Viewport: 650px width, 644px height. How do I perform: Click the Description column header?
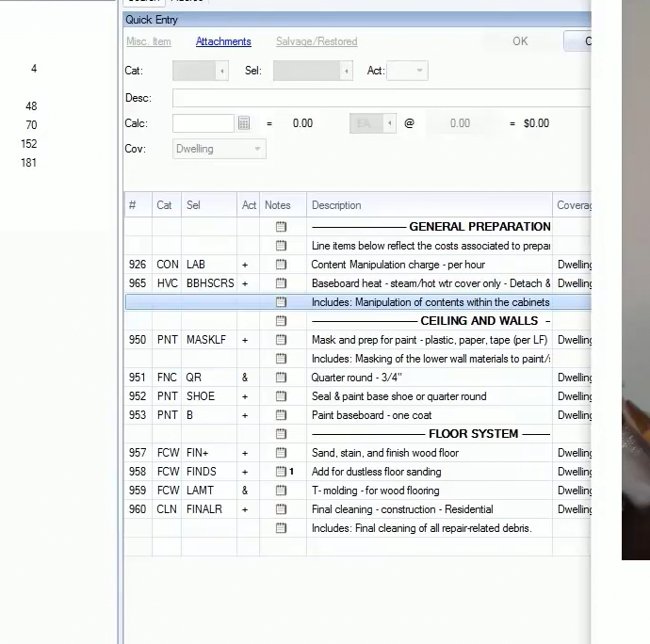[x=430, y=205]
